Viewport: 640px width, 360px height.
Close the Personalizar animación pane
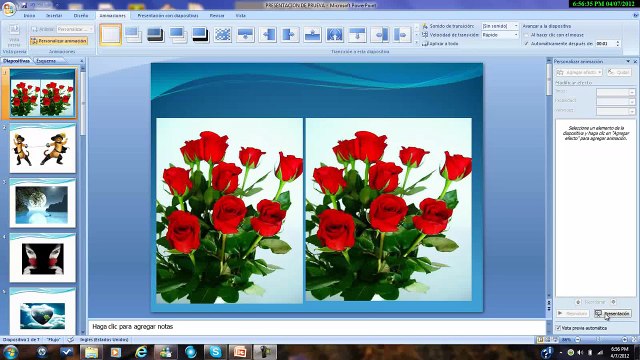tap(636, 61)
